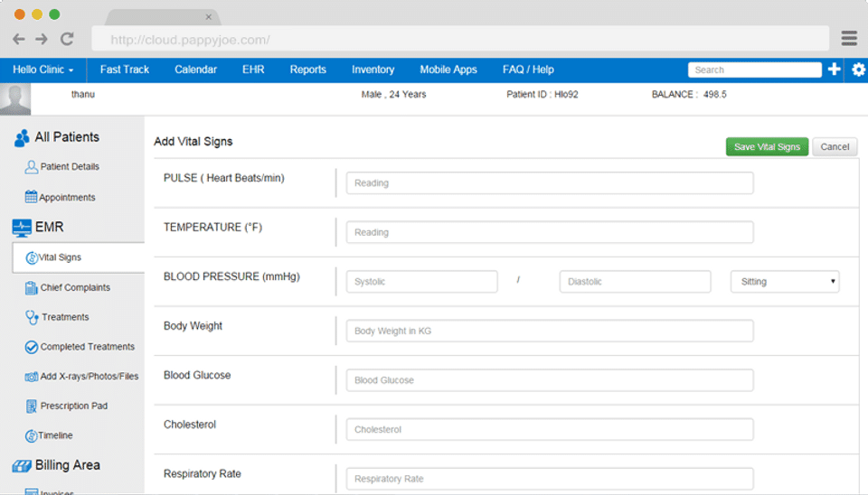Open the Calendar menu item

tap(195, 70)
